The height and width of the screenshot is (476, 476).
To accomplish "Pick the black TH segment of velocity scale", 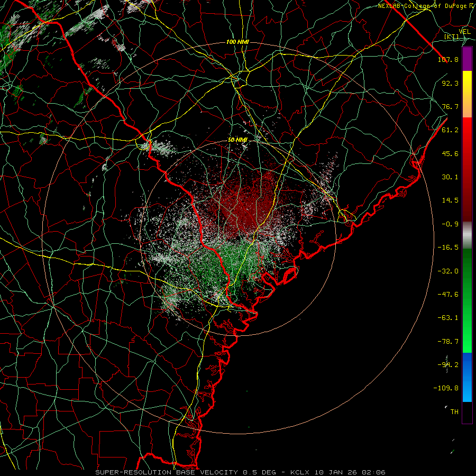I will pos(467,413).
